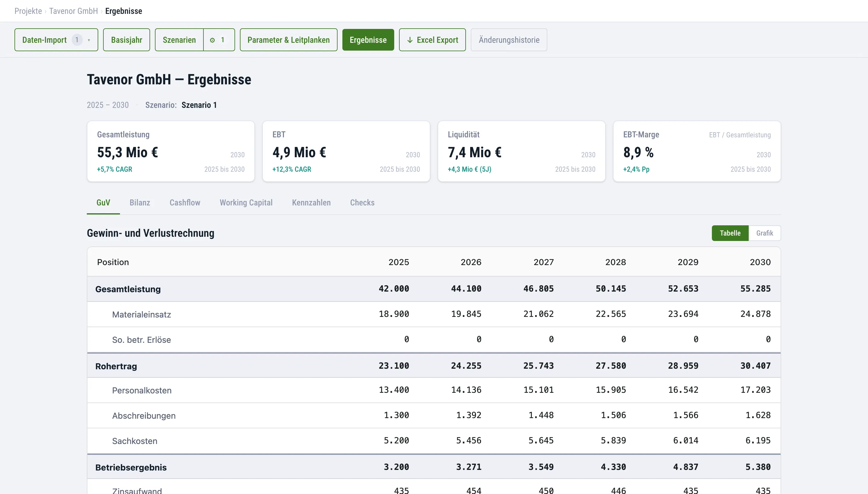Click the Tavenor GmbH breadcrumb
Screen dimensions: 868x494
74,11
